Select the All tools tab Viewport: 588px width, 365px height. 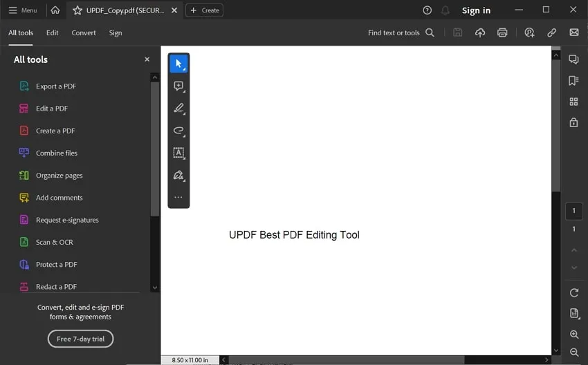pyautogui.click(x=21, y=32)
